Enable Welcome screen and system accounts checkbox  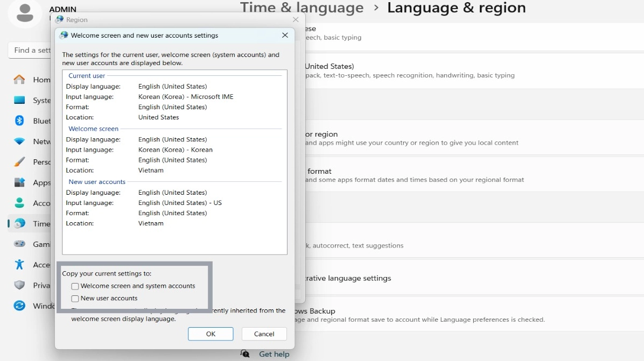(x=75, y=286)
